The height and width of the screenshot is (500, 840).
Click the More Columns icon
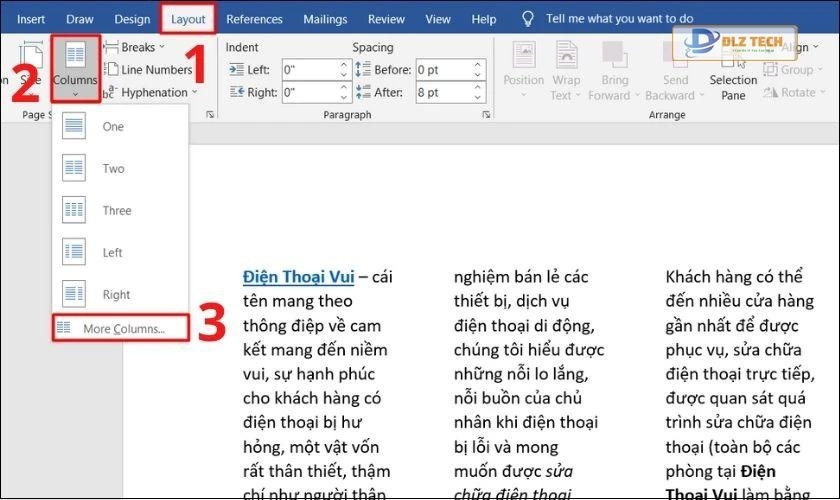coord(64,327)
